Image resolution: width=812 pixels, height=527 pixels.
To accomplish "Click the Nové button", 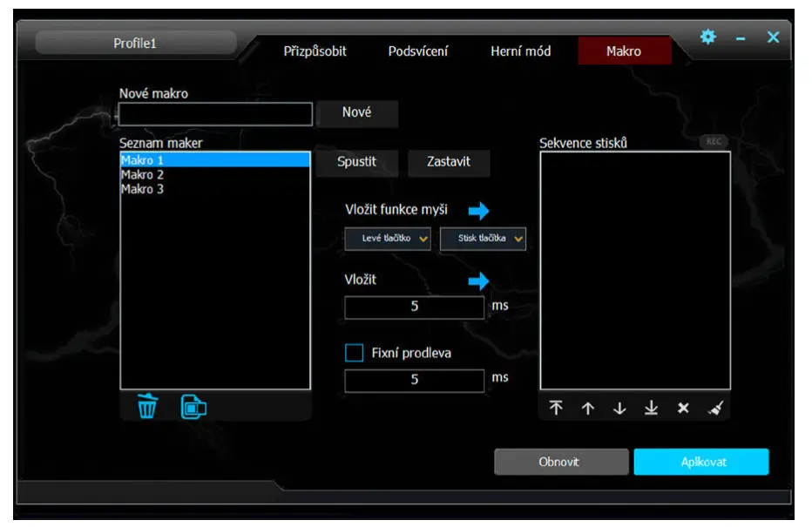I will [357, 113].
